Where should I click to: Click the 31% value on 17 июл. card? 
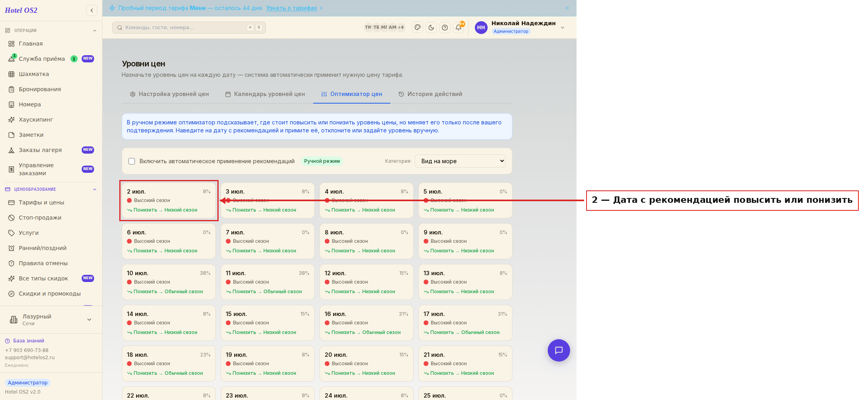[502, 314]
